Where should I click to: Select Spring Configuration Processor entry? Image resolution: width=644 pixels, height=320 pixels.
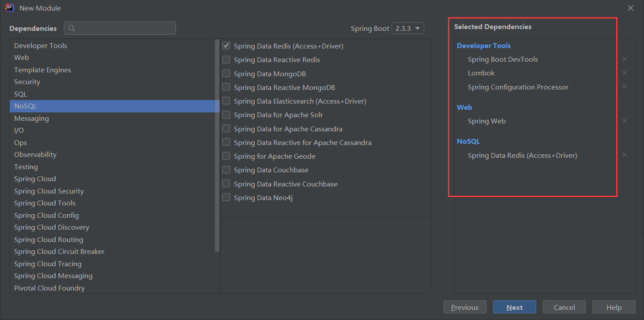pyautogui.click(x=518, y=87)
